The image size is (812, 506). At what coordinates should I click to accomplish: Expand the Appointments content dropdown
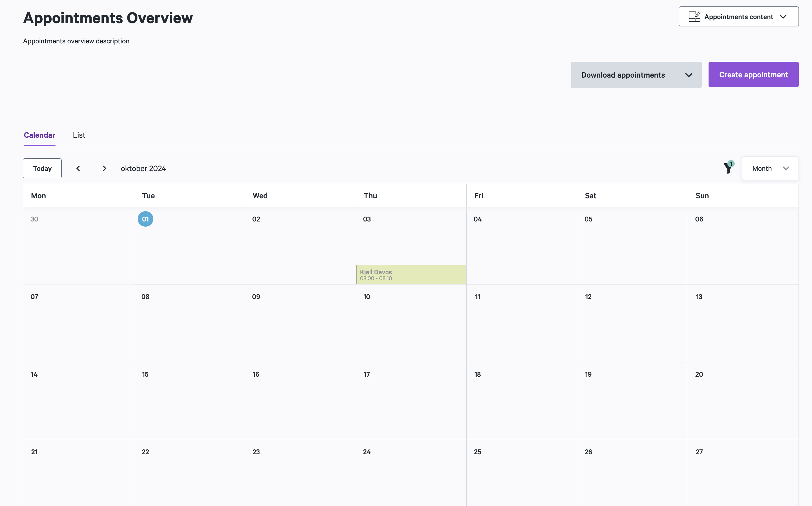pos(738,16)
